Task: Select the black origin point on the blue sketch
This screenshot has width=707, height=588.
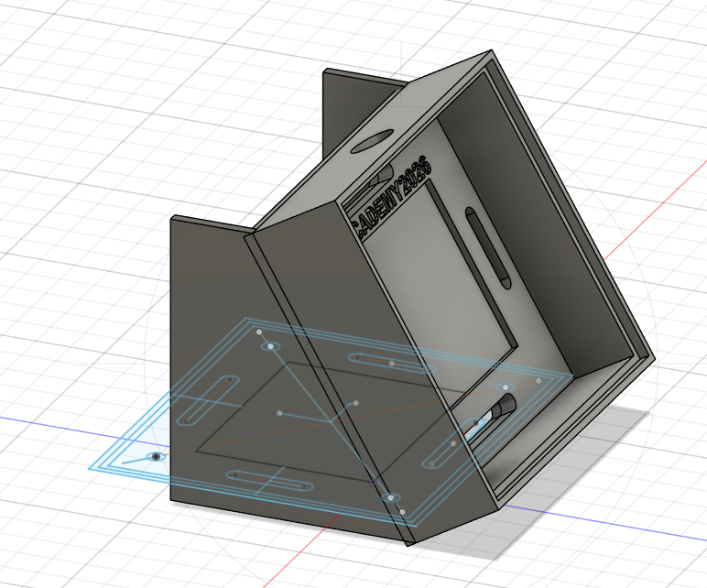Action: 156,457
